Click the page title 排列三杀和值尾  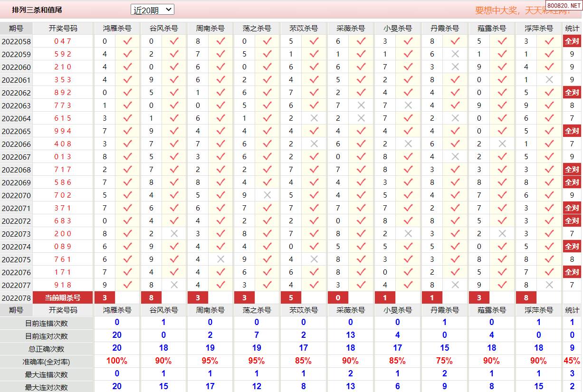click(x=37, y=10)
